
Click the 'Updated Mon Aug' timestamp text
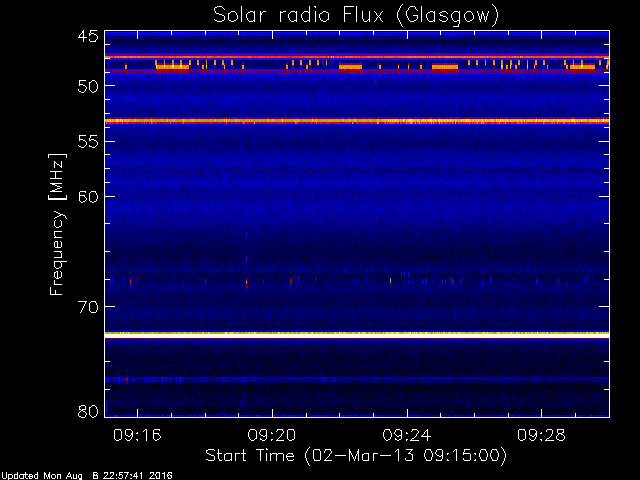click(87, 476)
